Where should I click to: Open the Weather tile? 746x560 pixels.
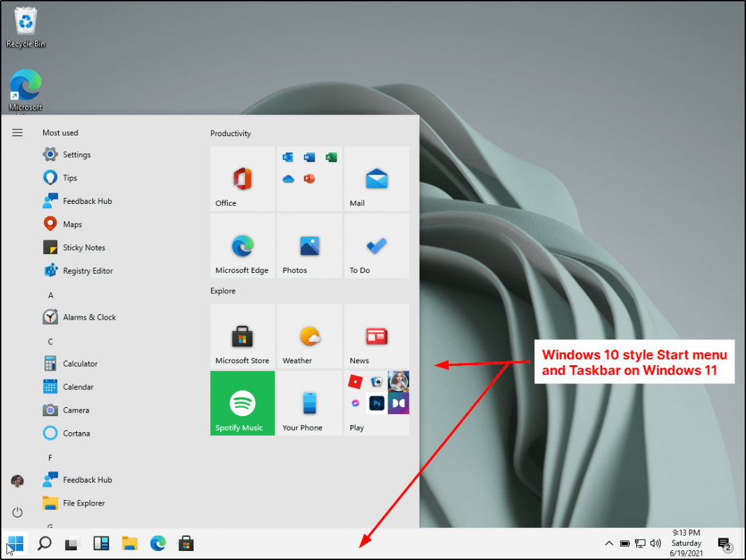[309, 336]
